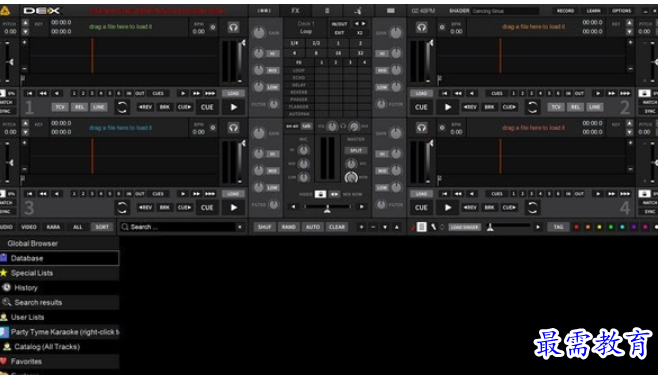Click deck 1 loop/repeat circular arrows icon
This screenshot has height=375, width=658.
click(x=122, y=107)
